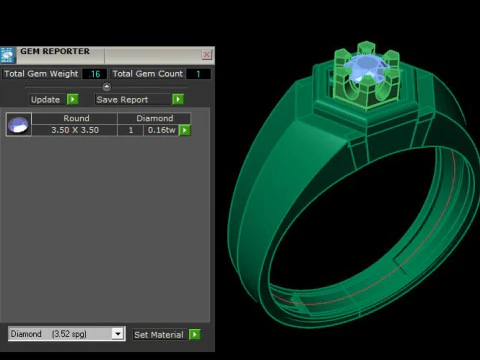The height and width of the screenshot is (360, 480).
Task: Click the Update button label
Action: pos(46,100)
